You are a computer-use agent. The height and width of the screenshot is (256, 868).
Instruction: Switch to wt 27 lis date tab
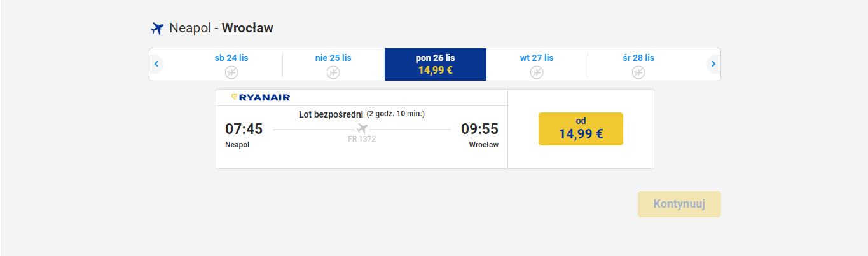pos(537,64)
